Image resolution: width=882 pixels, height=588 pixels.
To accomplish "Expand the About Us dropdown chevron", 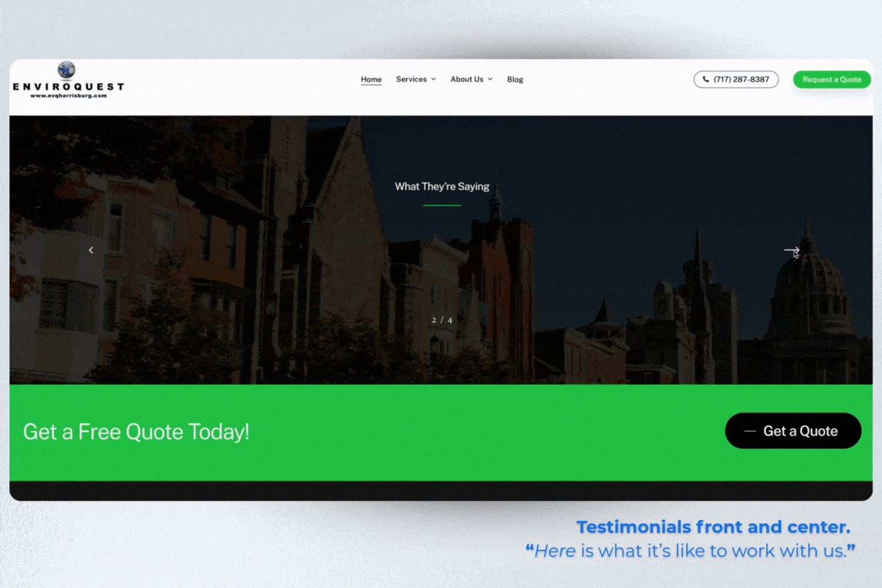I will point(490,79).
